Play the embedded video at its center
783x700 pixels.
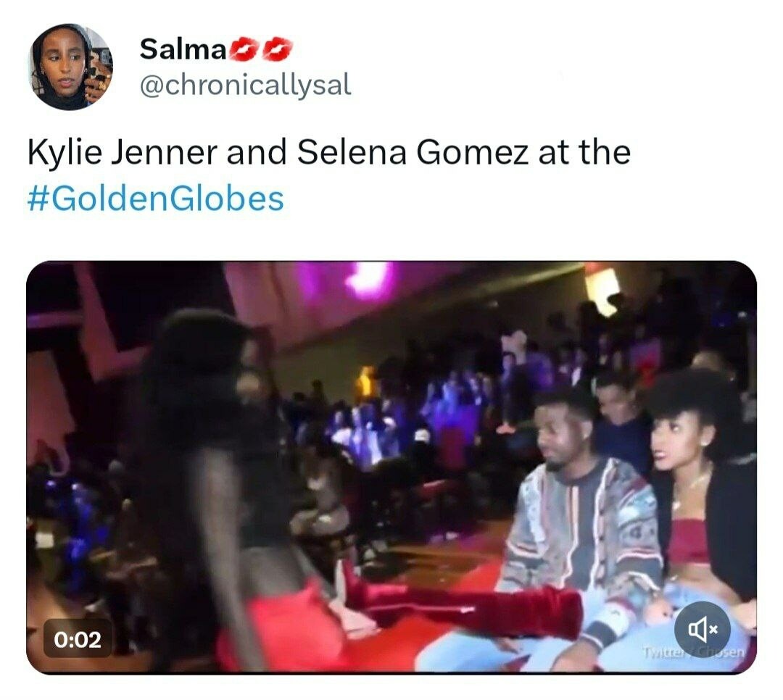click(391, 467)
